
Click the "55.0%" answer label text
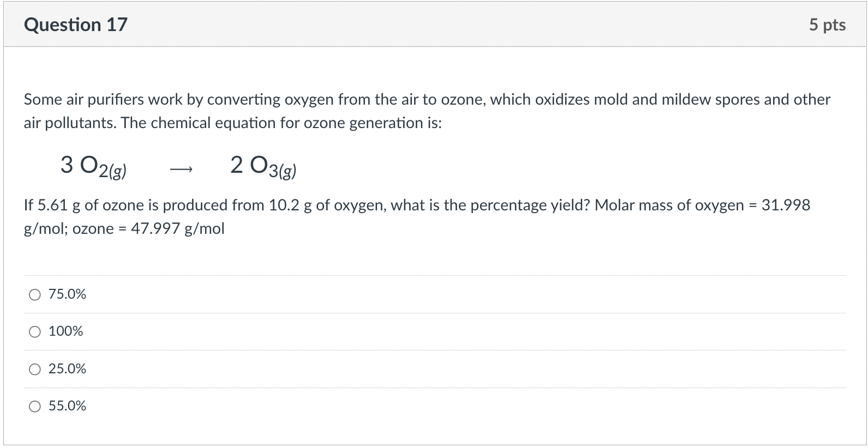point(67,406)
